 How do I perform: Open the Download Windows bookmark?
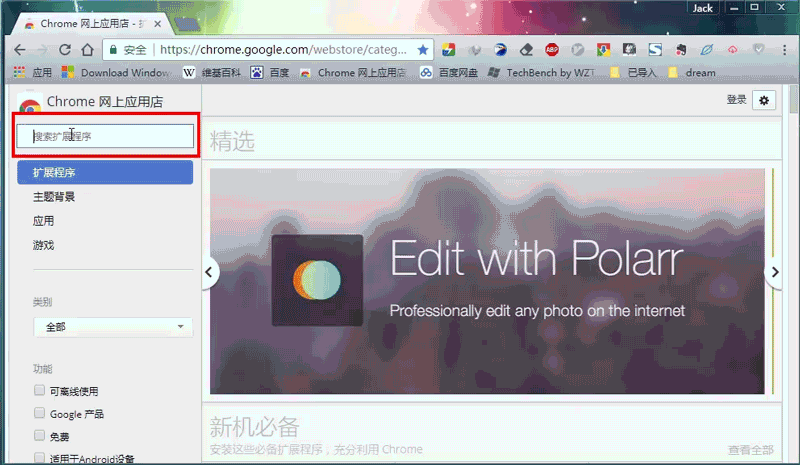[x=116, y=72]
